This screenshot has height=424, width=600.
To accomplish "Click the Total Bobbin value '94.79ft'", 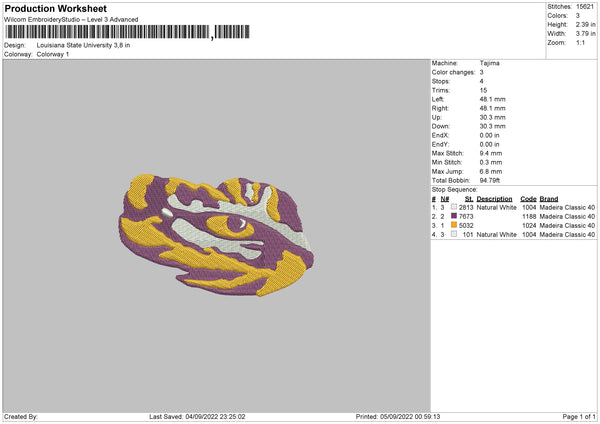I will (x=490, y=180).
